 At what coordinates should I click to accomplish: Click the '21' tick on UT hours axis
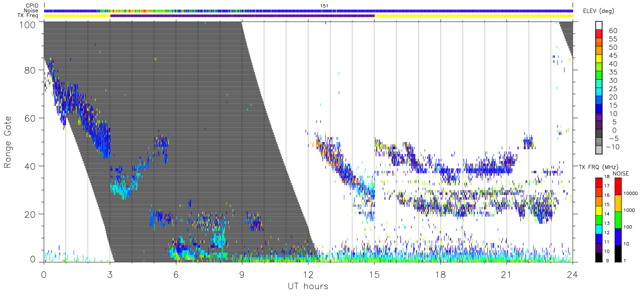coord(506,273)
